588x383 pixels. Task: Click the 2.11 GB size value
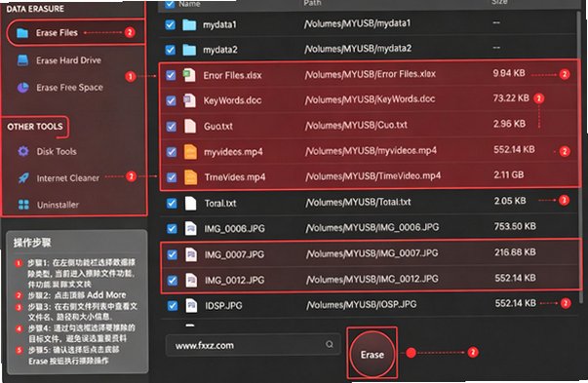click(x=509, y=174)
